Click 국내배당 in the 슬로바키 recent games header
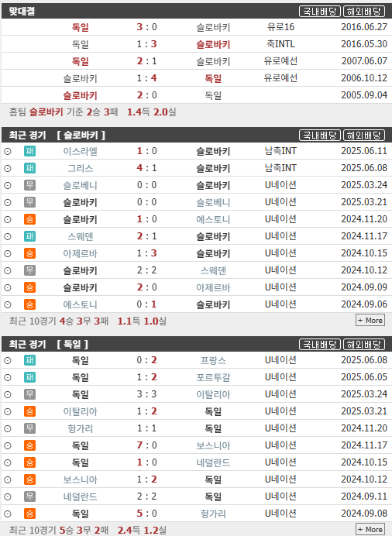Screen dimensions: 392x536 point(320,136)
